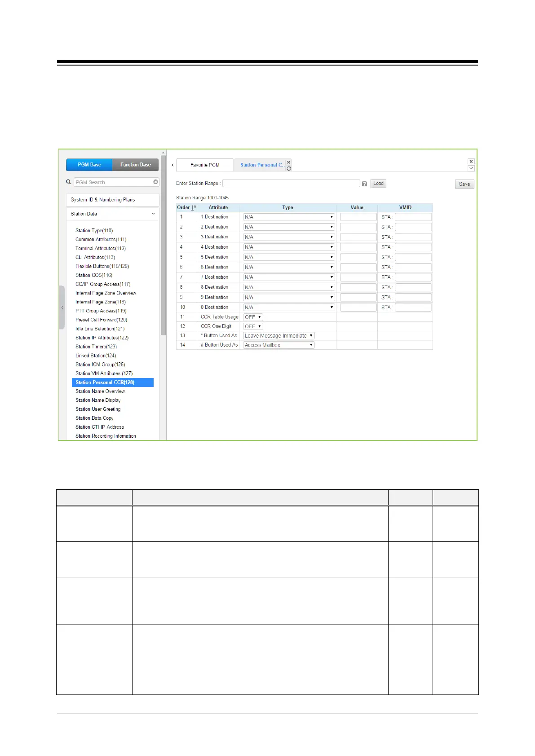The width and height of the screenshot is (535, 756).
Task: Close the Station Personal CCR tab
Action: coord(288,163)
